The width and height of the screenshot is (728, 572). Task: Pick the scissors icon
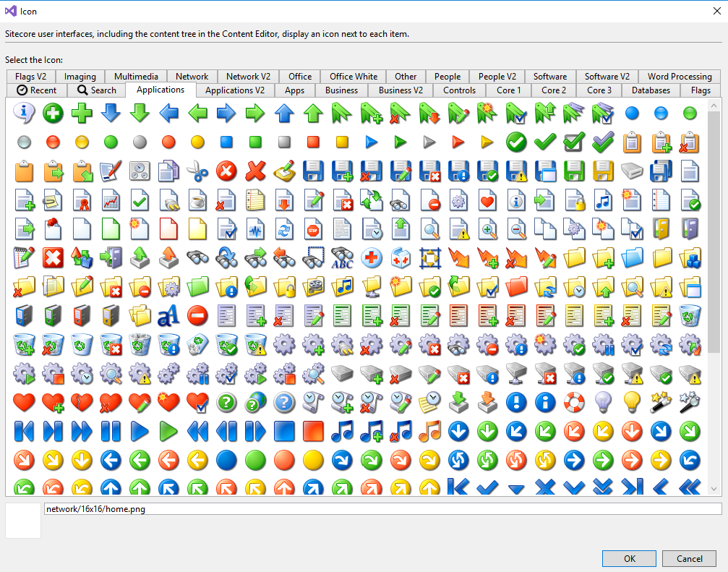[197, 171]
